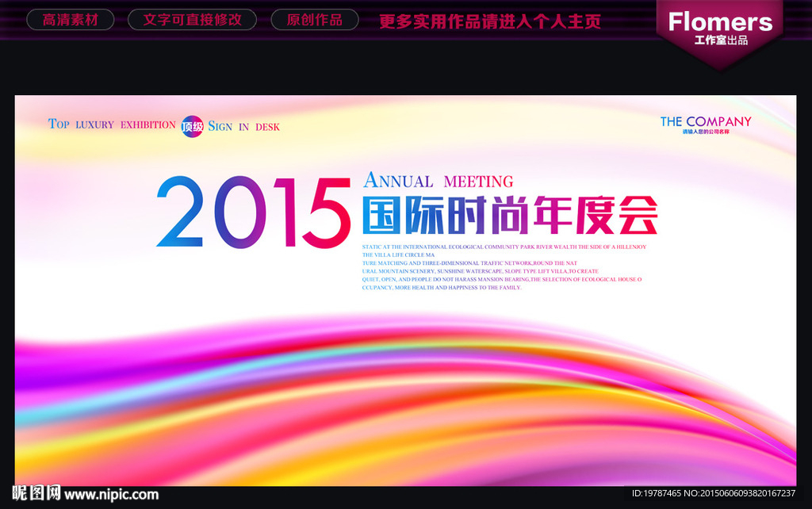The width and height of the screenshot is (812, 509).
Task: Click the ANNUAL MEETING heading
Action: 438,181
